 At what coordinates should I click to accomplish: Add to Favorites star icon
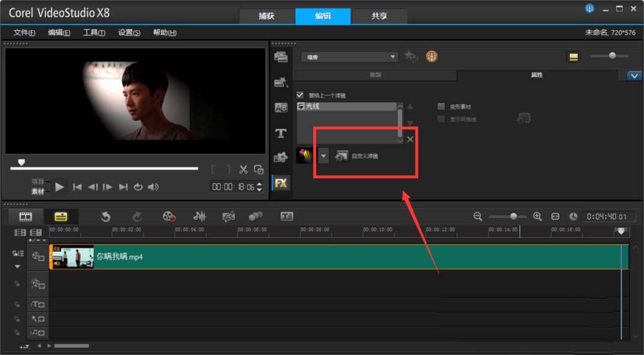click(411, 56)
